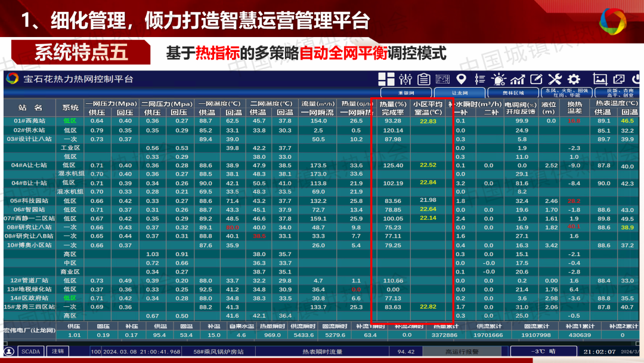644x363 pixels.
Task: Select the 01#西苑站 station row
Action: point(29,121)
